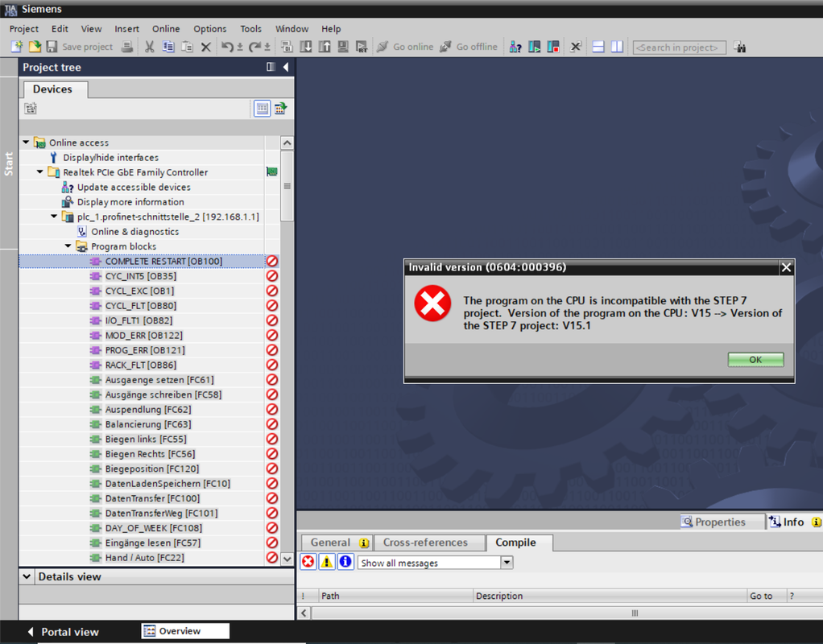This screenshot has height=644, width=823.
Task: Click OK in Invalid version dialog
Action: [755, 360]
